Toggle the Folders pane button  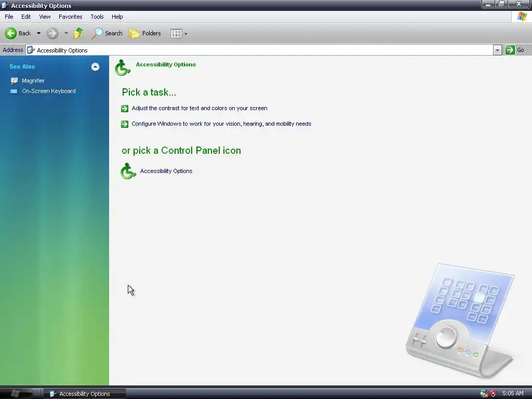coord(145,33)
